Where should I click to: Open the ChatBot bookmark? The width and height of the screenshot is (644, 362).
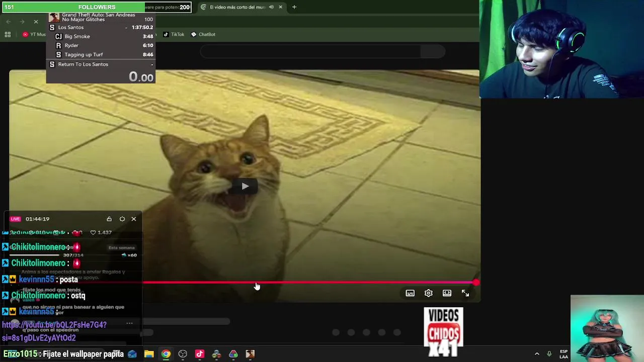pyautogui.click(x=203, y=34)
